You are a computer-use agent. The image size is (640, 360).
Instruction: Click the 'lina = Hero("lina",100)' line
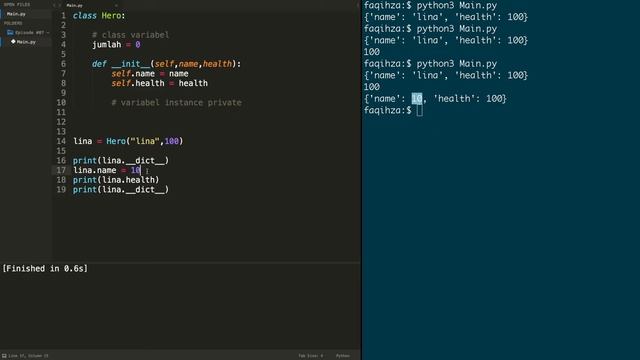coord(128,141)
